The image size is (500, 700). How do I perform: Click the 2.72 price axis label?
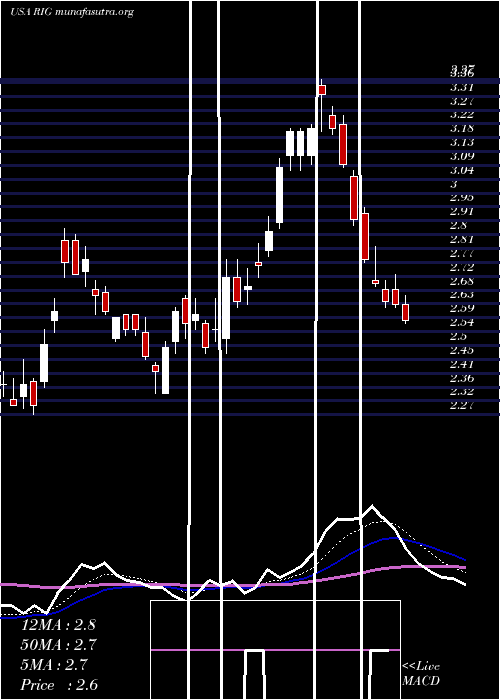[x=462, y=267]
